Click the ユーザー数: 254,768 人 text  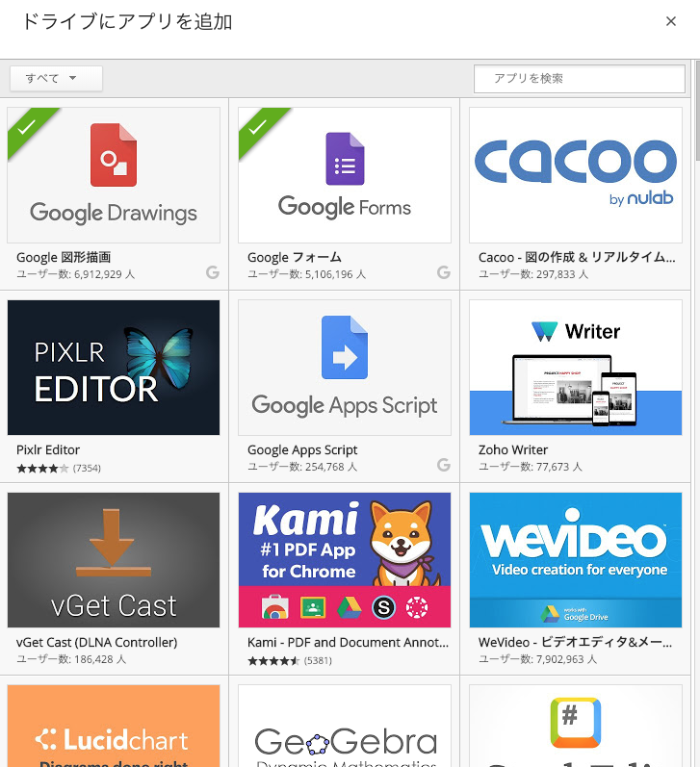302,467
